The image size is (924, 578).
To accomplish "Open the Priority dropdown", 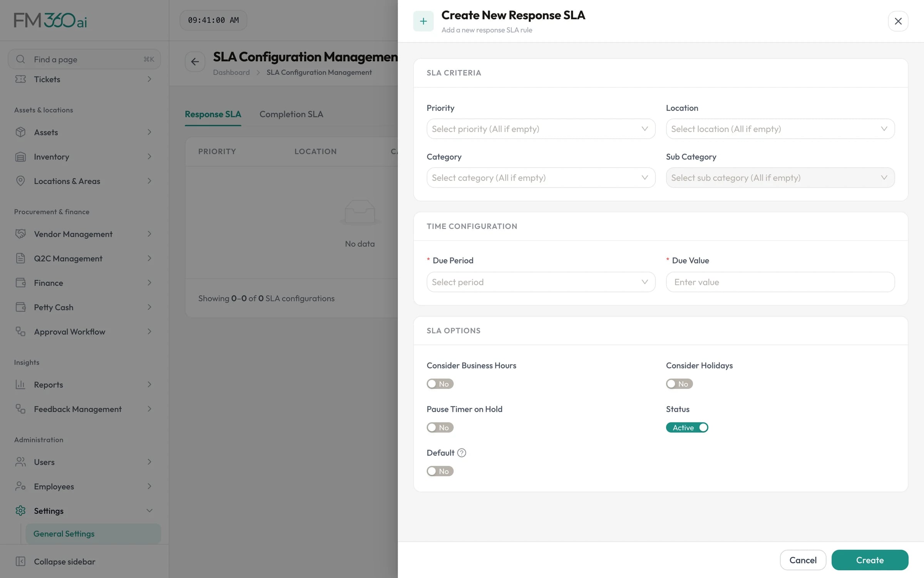I will (541, 129).
